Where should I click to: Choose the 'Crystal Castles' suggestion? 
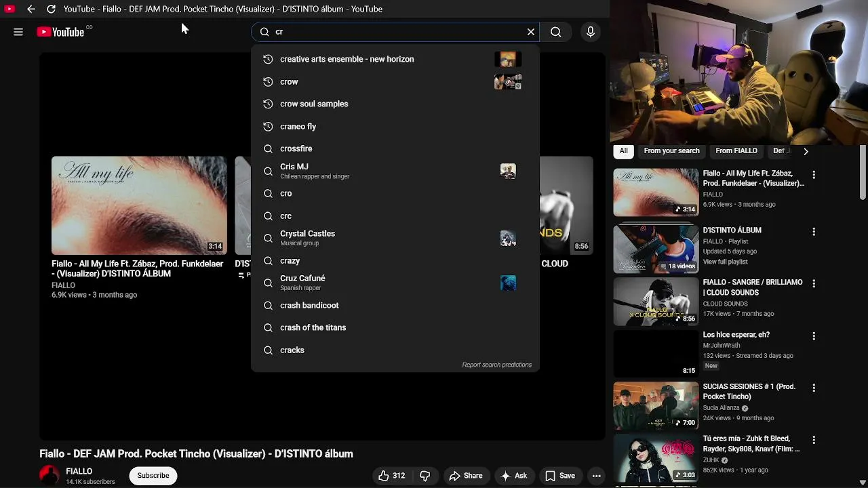click(x=395, y=238)
